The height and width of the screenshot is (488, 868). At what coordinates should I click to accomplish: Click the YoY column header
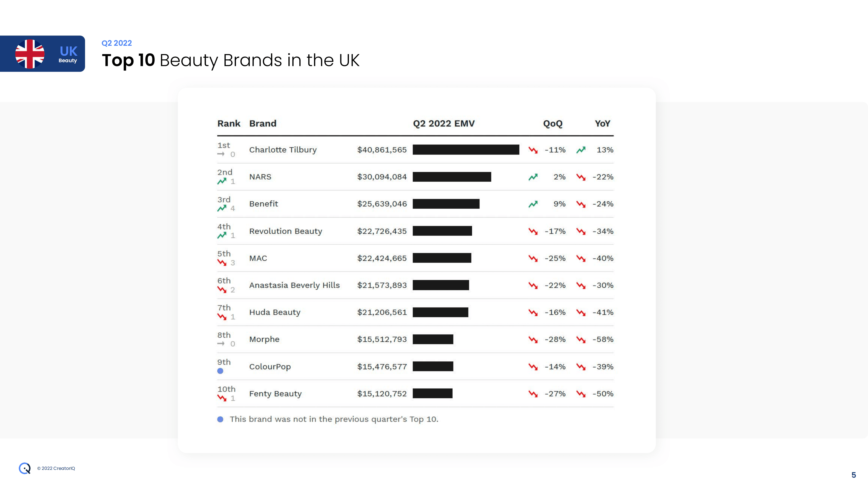(602, 124)
